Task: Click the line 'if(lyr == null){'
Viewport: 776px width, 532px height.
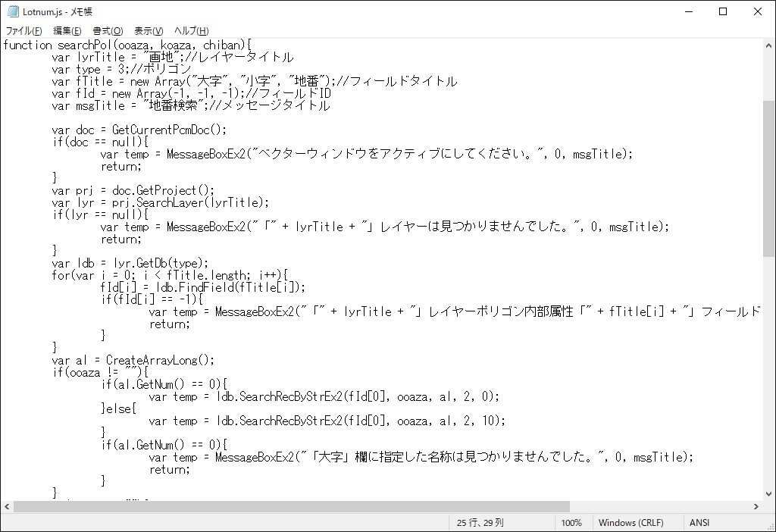Action: pos(100,214)
